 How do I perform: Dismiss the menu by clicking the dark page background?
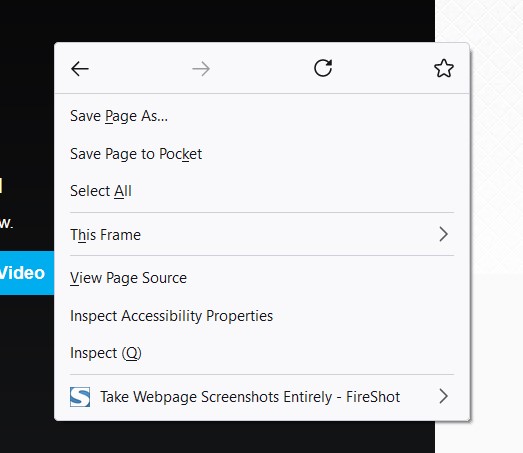pyautogui.click(x=233, y=20)
